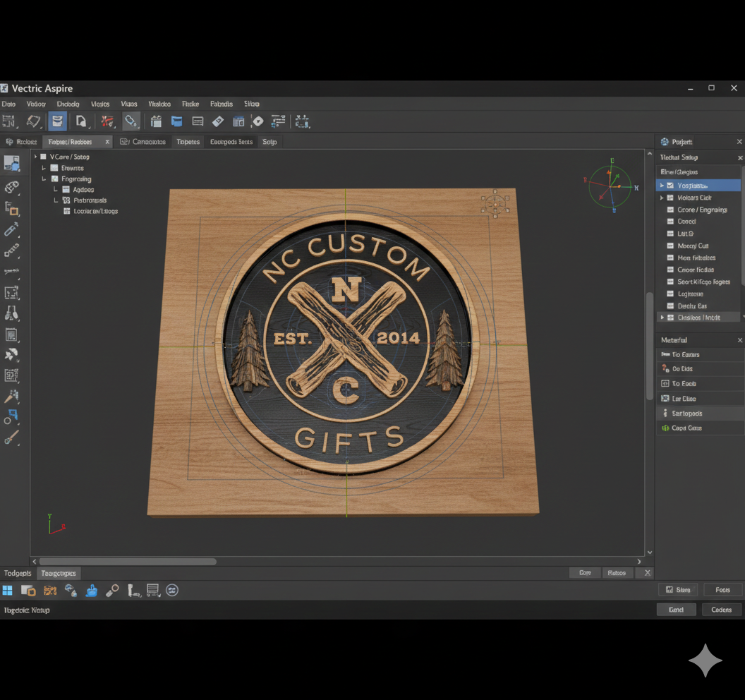745x700 pixels.
Task: Click the Cadens button
Action: point(721,610)
